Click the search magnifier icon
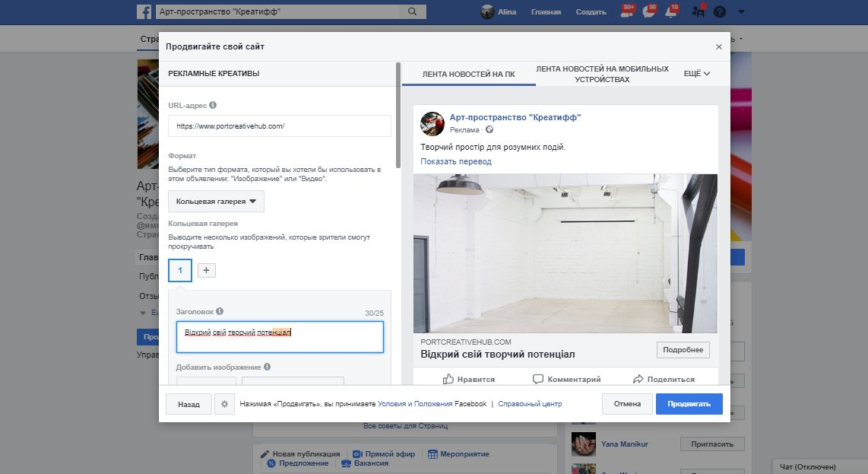868x474 pixels. (x=413, y=11)
